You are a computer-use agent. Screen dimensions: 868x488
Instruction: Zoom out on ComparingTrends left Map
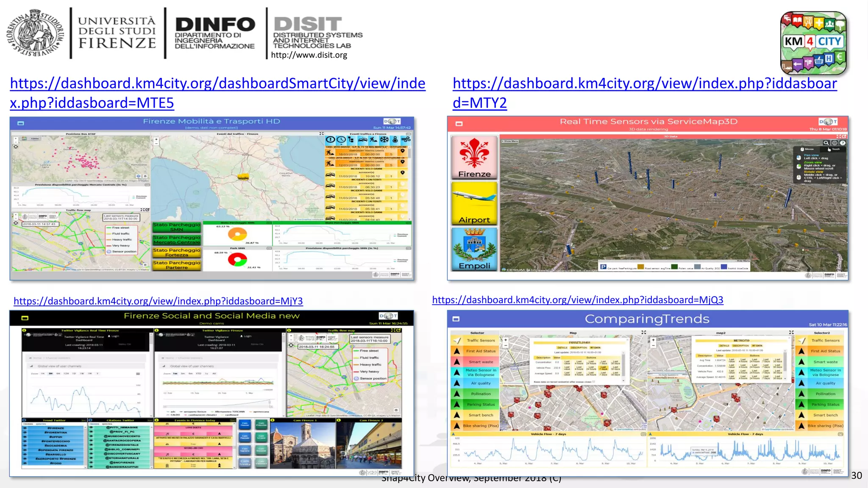click(505, 346)
